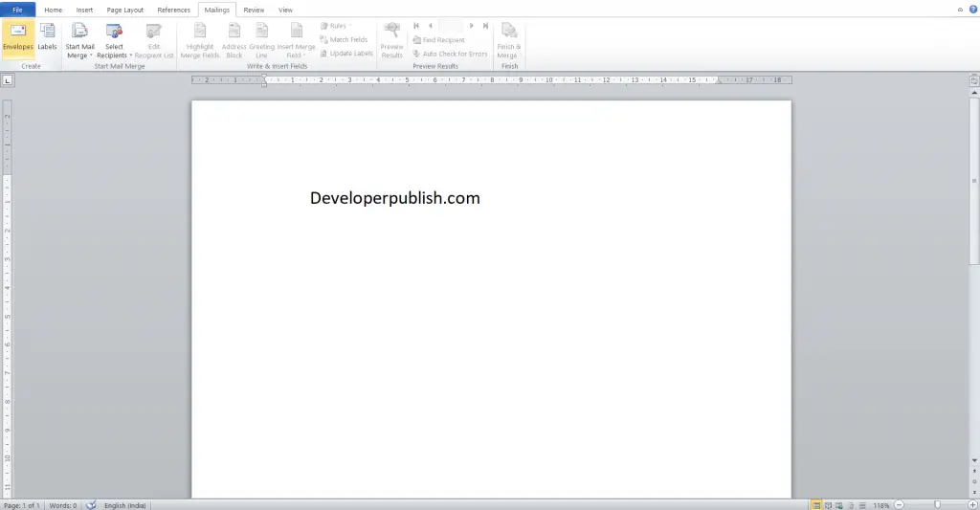Click Next Page double-arrow button
This screenshot has width=980, height=510.
coord(973,493)
